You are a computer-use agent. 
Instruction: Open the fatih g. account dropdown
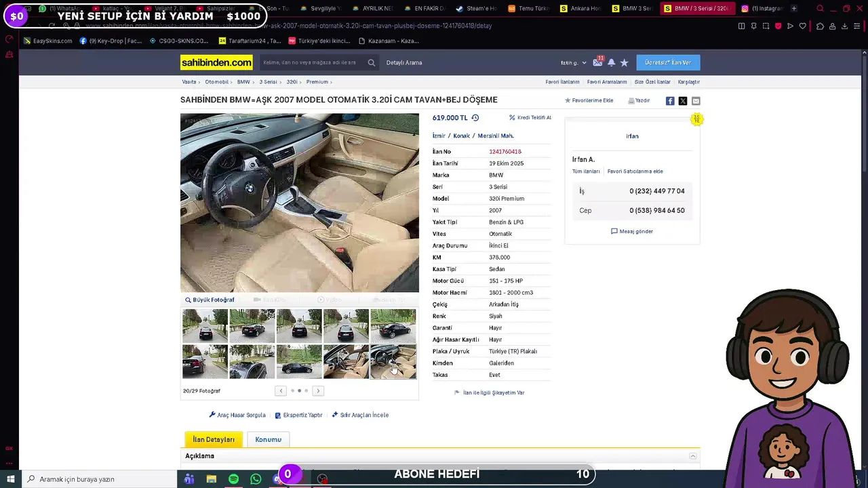click(x=574, y=62)
